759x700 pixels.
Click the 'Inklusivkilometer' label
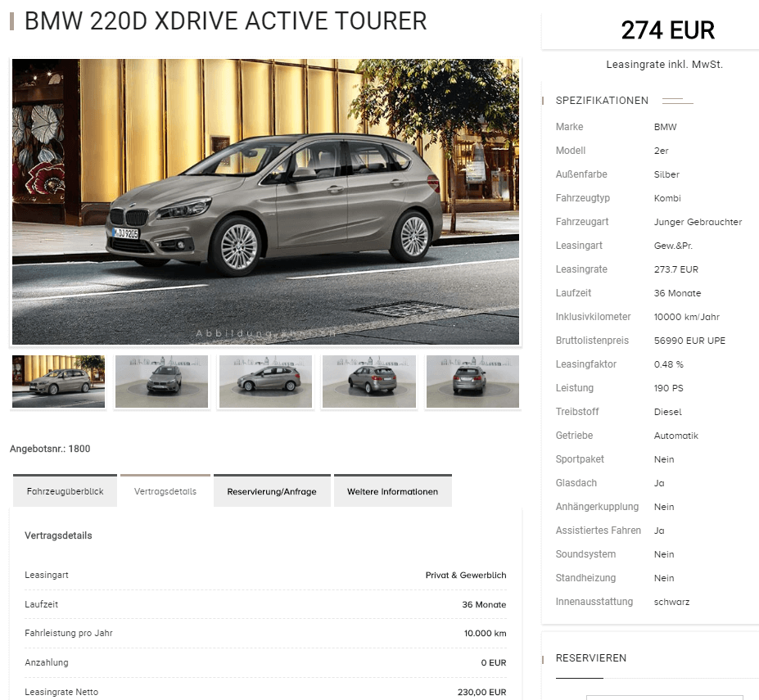[x=593, y=316]
